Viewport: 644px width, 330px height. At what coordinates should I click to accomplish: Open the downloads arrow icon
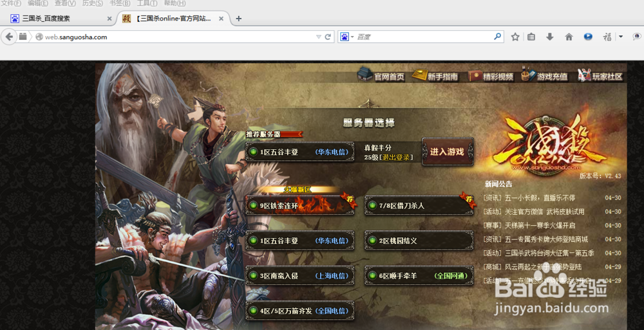(549, 37)
